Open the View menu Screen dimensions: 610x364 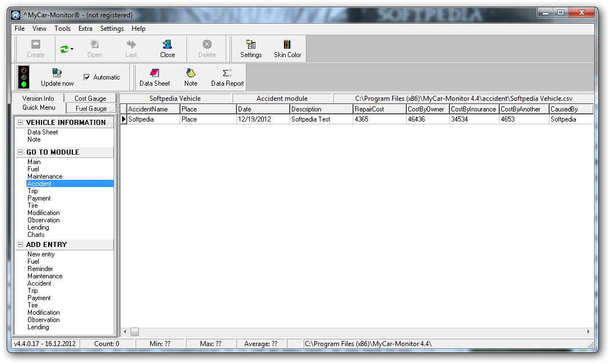click(x=39, y=29)
